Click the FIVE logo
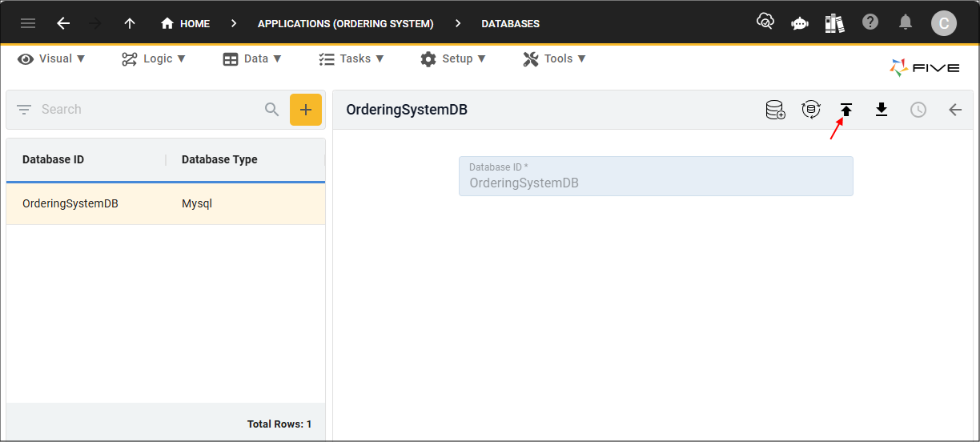Image resolution: width=980 pixels, height=442 pixels. [925, 67]
